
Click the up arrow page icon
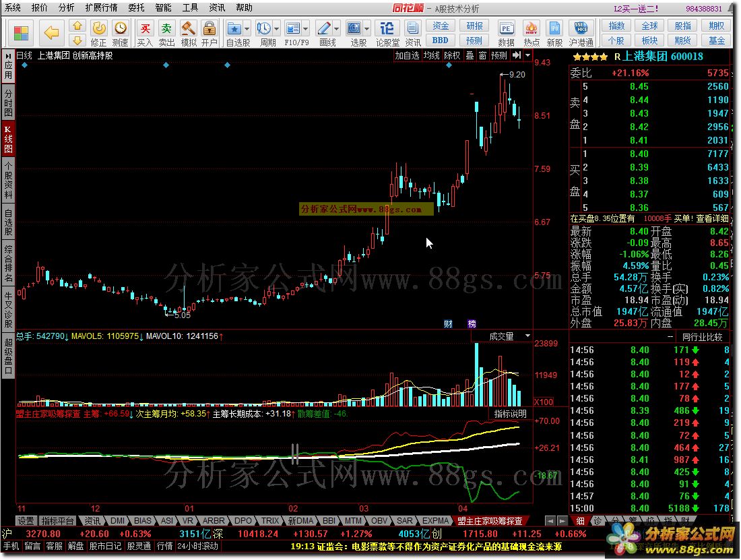point(77,26)
